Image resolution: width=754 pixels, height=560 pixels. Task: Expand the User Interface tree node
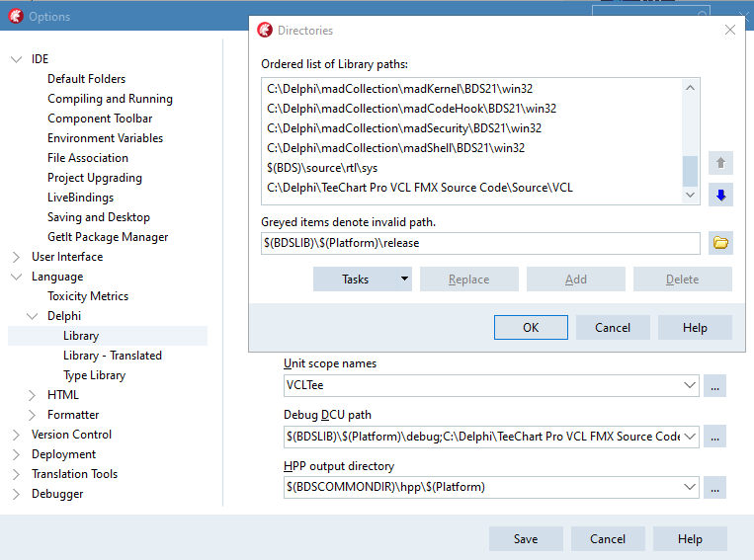(x=17, y=257)
